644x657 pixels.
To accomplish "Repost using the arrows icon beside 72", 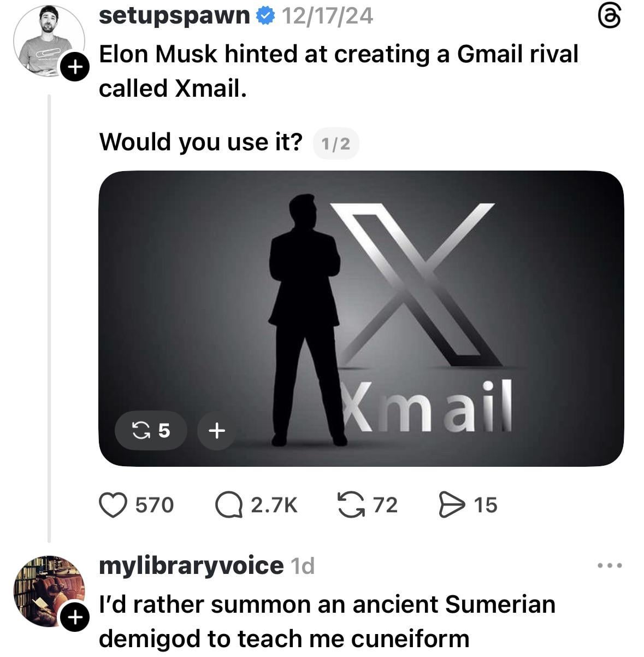I will pos(351,505).
